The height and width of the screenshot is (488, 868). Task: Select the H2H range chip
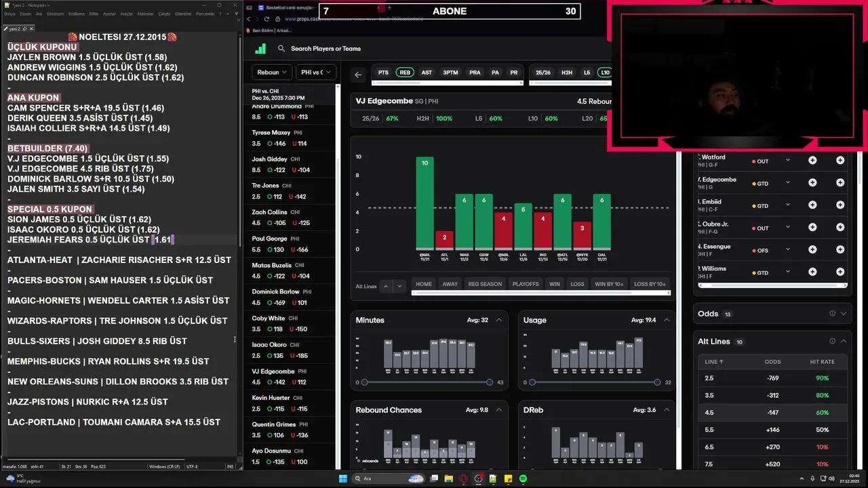[567, 73]
